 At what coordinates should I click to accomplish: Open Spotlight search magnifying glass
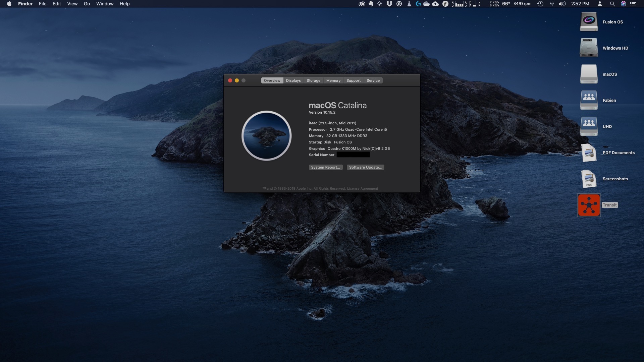(612, 4)
